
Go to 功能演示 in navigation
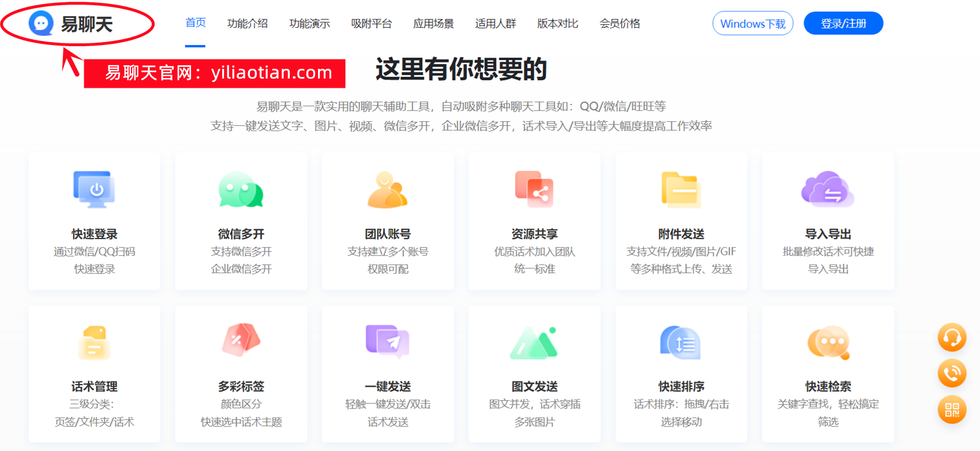310,24
